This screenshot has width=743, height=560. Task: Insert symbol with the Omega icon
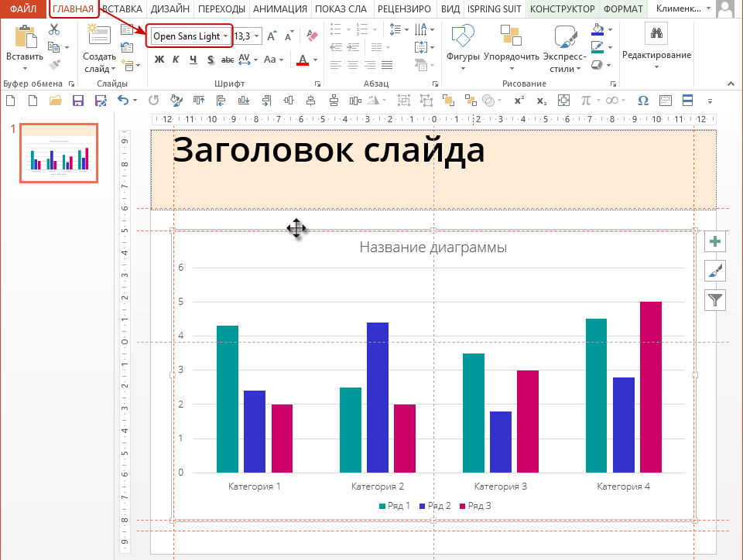pos(642,100)
